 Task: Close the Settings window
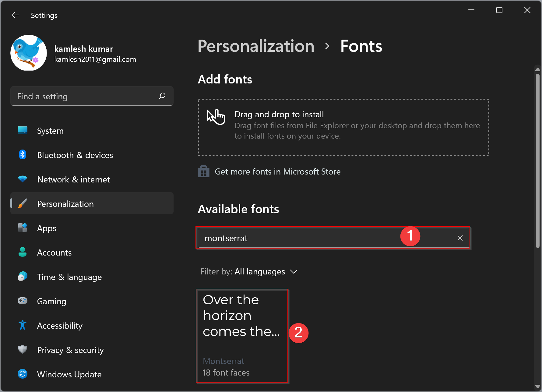click(x=527, y=10)
